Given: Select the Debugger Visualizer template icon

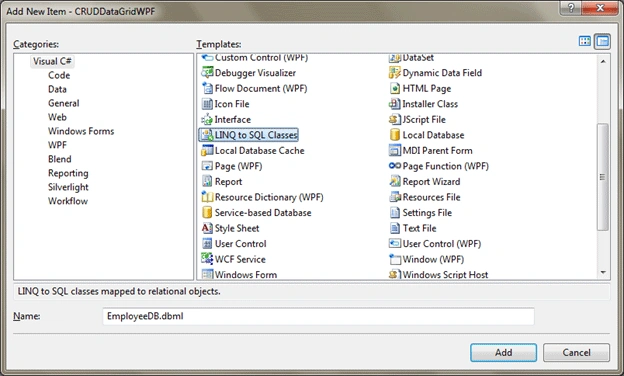Looking at the screenshot, I should coord(207,73).
